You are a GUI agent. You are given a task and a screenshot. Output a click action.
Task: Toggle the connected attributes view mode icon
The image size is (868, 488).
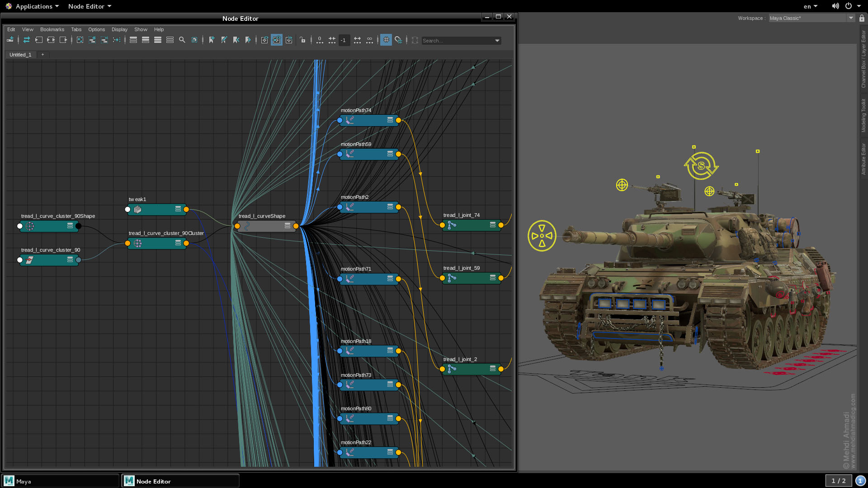coord(146,40)
